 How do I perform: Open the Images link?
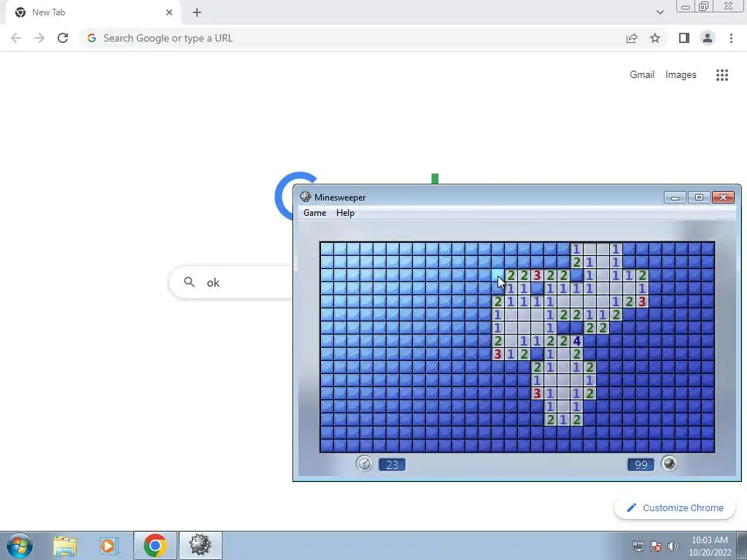point(681,75)
